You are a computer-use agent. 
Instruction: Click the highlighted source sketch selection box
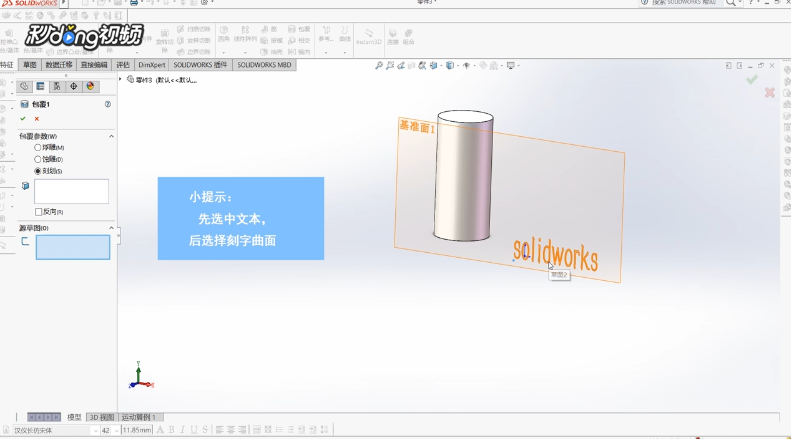[x=73, y=247]
